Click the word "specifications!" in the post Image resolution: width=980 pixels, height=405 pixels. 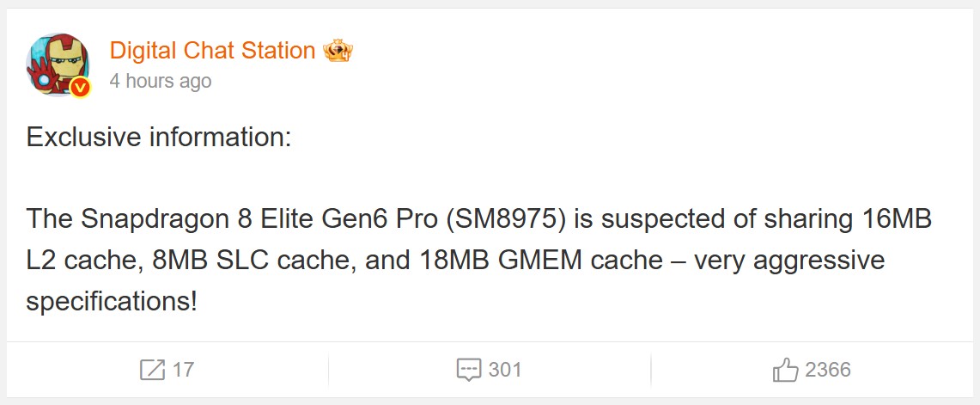coord(112,302)
